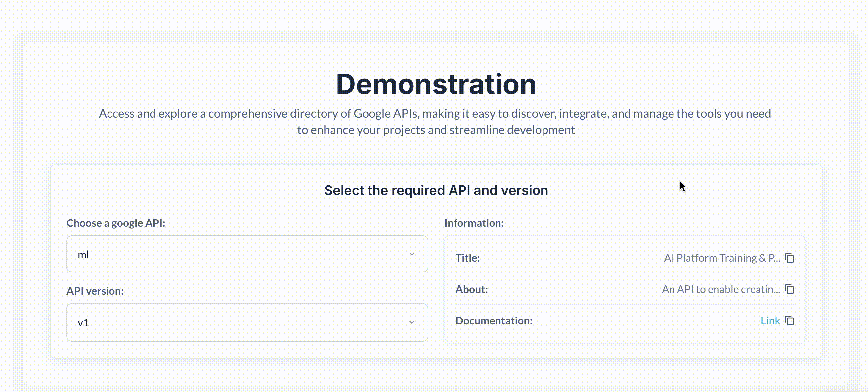This screenshot has height=392, width=868.
Task: Click the 'Documentation:' row label
Action: pyautogui.click(x=494, y=321)
